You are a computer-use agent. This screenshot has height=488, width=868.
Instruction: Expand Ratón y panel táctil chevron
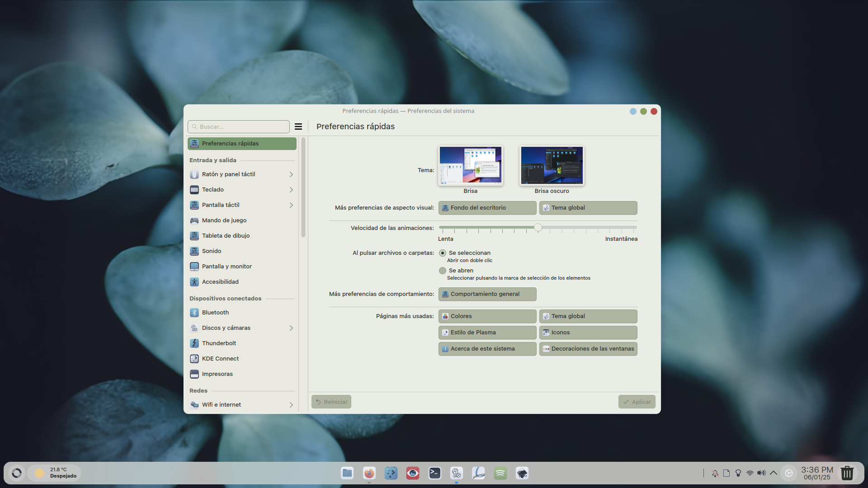pos(291,174)
